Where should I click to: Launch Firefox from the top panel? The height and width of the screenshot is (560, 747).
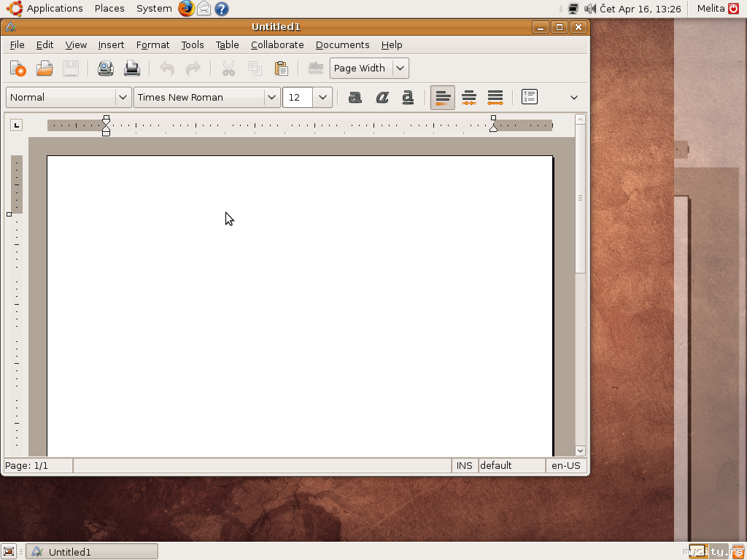point(186,9)
